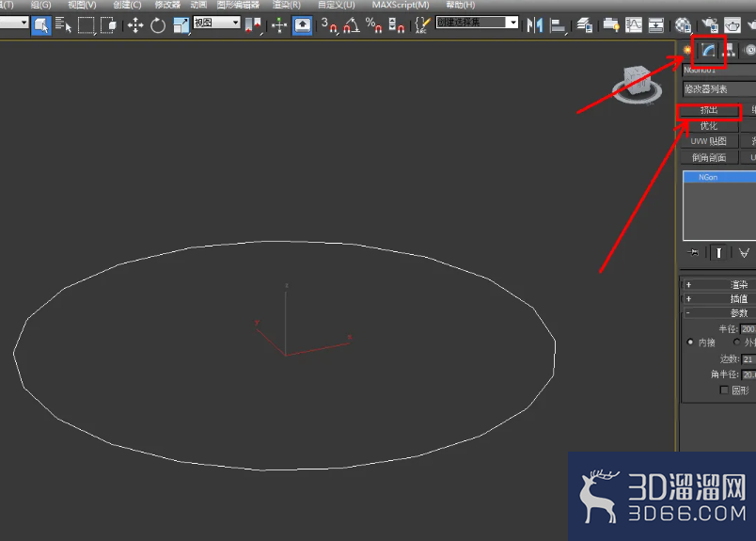Activate the Select and Move tool
The image size is (756, 541).
(135, 25)
